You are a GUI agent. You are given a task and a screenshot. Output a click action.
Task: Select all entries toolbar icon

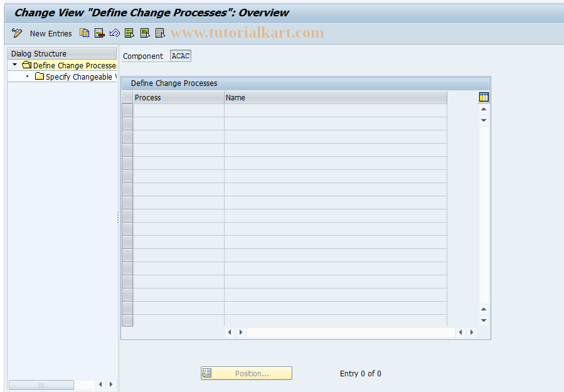pyautogui.click(x=129, y=33)
